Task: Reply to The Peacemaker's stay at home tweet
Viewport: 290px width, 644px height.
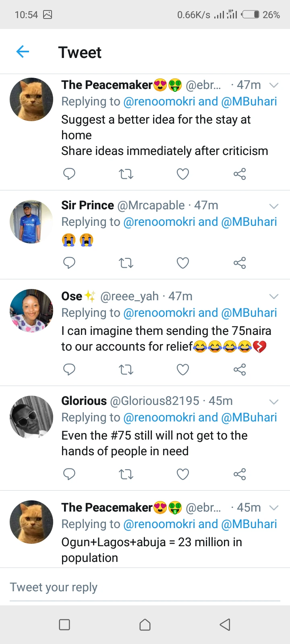Action: pos(69,174)
